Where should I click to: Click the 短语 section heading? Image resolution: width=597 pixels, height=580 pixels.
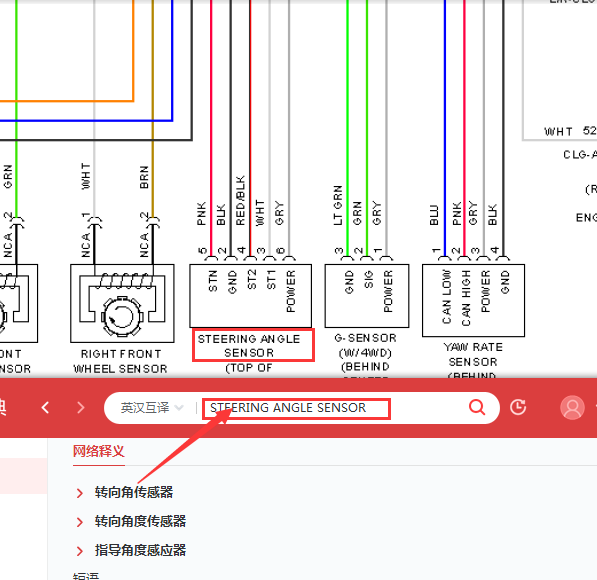(86, 576)
